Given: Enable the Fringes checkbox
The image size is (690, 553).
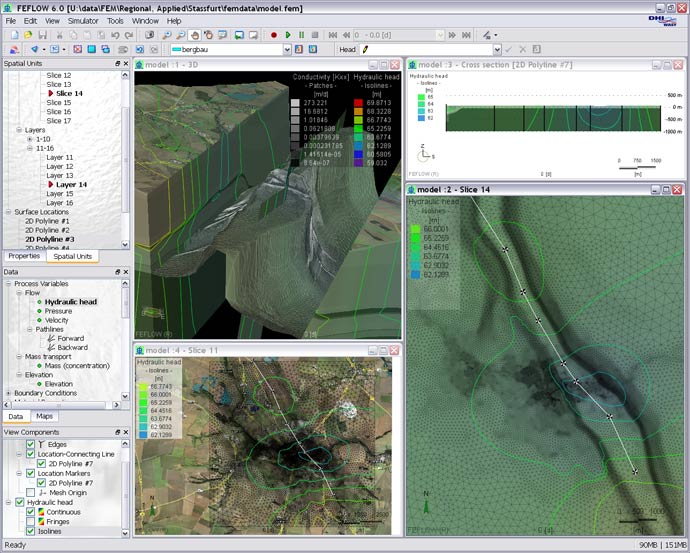Looking at the screenshot, I should point(30,521).
